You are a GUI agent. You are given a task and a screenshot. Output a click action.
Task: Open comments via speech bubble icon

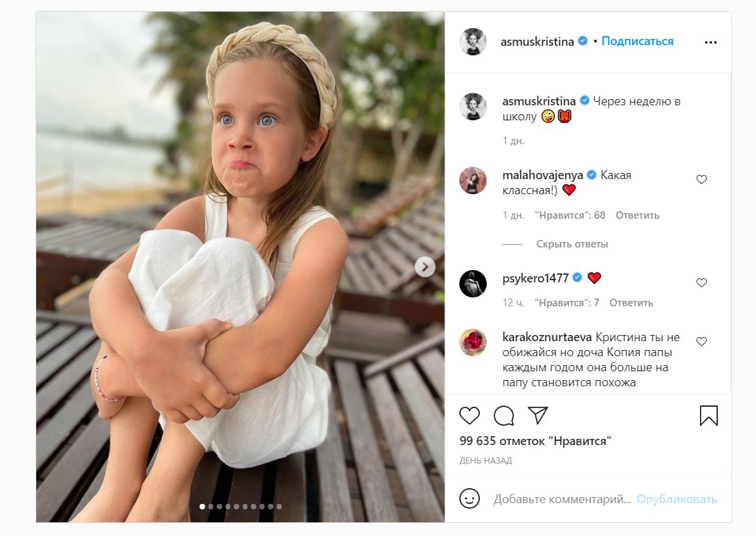504,415
